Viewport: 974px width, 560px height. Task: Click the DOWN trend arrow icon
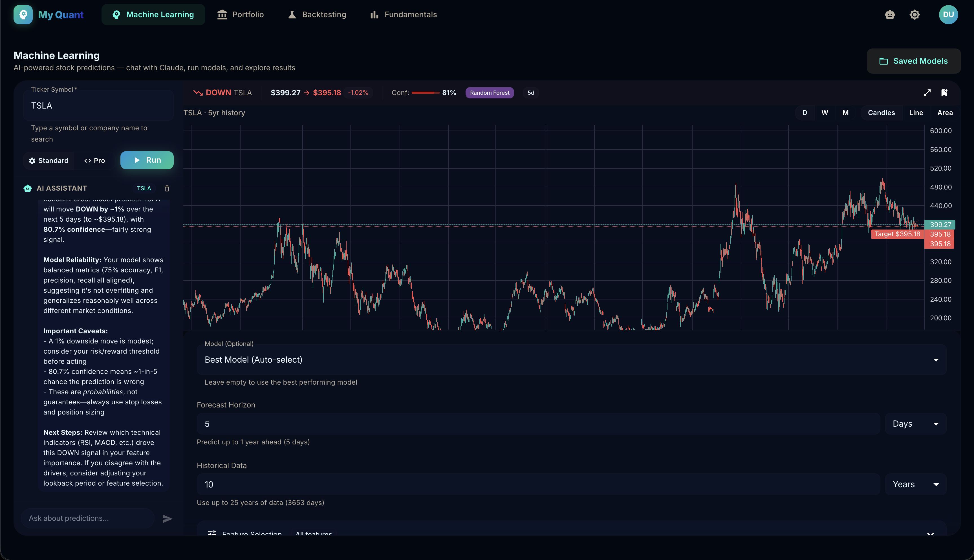coord(198,93)
